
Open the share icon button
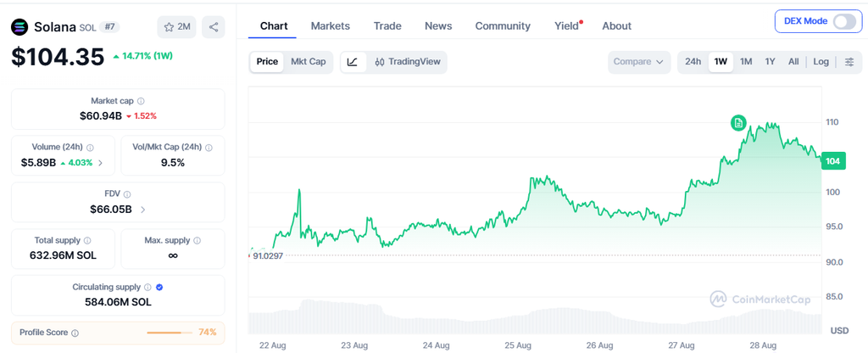[213, 27]
